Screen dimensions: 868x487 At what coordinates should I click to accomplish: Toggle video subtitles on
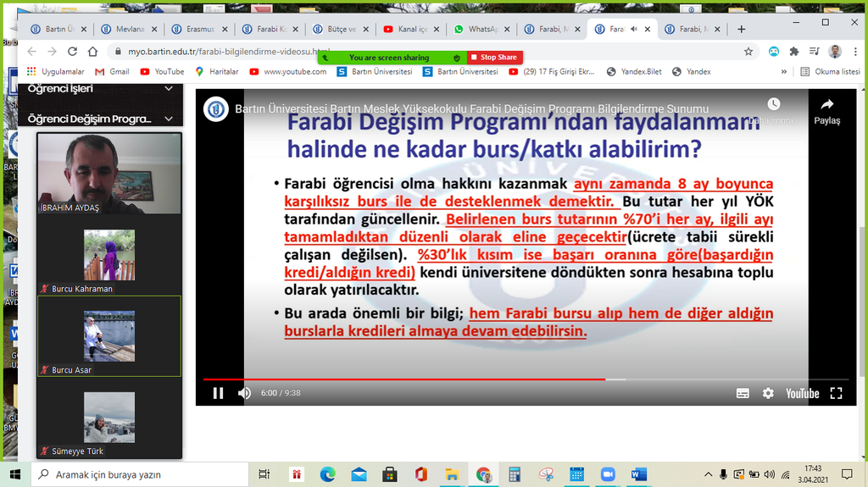click(x=743, y=393)
